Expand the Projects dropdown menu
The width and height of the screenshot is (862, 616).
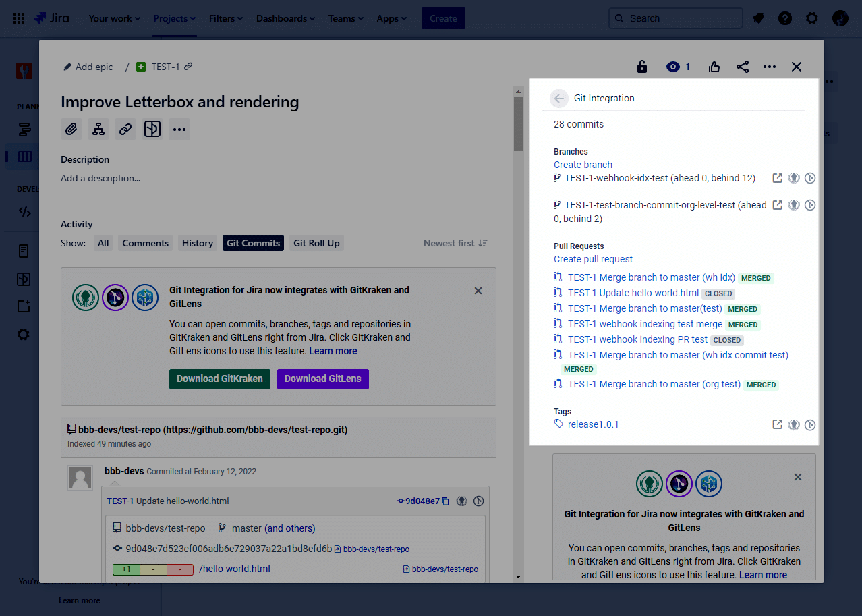point(174,18)
